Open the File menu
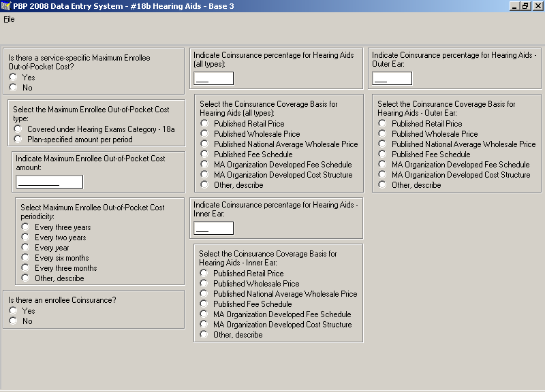 click(9, 19)
